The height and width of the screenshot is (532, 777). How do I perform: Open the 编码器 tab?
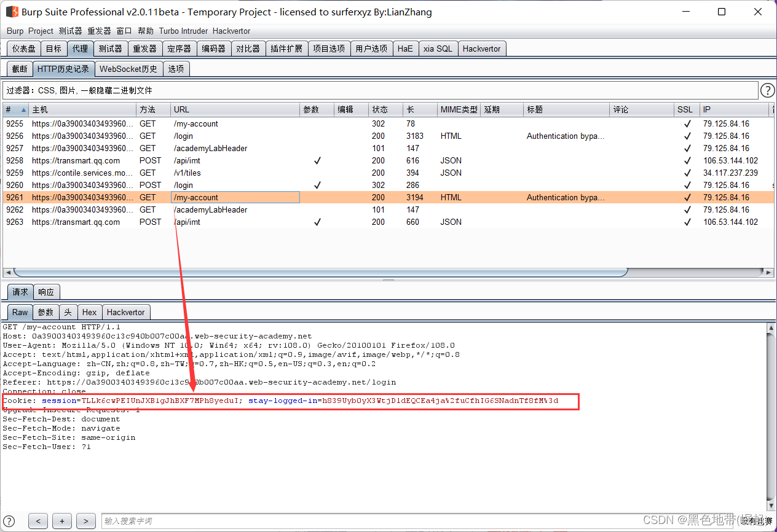pyautogui.click(x=214, y=49)
